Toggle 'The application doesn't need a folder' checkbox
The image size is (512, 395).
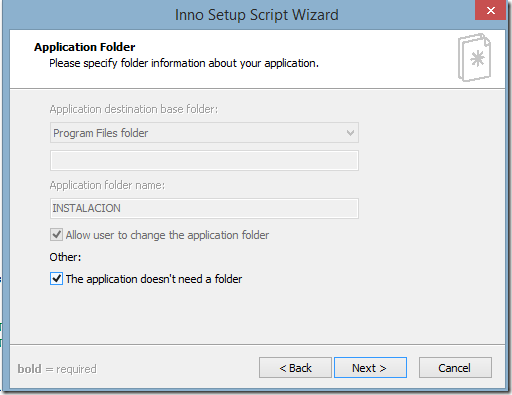coord(56,279)
